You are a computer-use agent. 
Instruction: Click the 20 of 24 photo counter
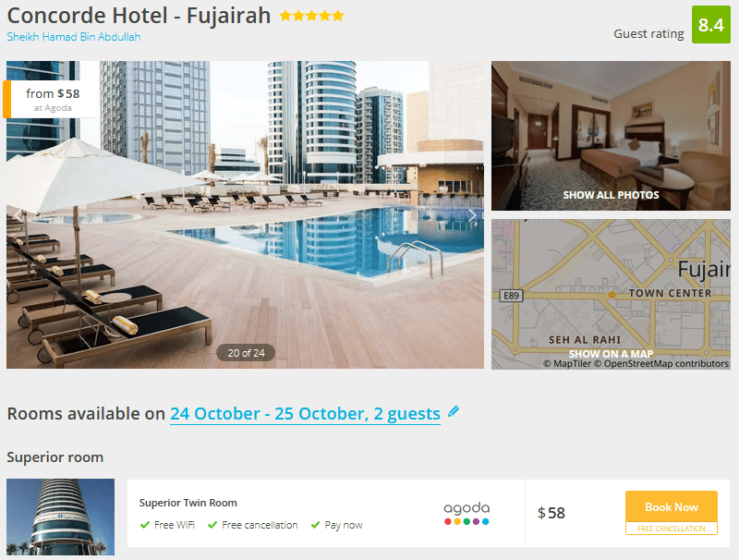(246, 353)
